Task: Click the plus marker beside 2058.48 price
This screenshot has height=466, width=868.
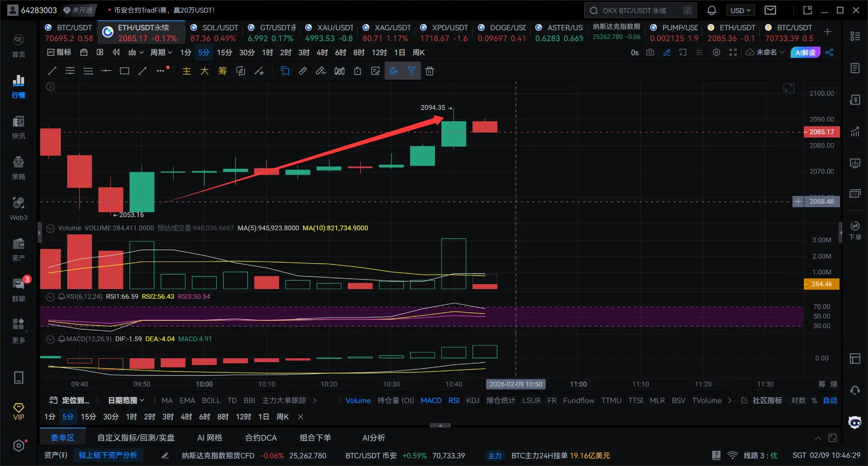Action: (798, 201)
